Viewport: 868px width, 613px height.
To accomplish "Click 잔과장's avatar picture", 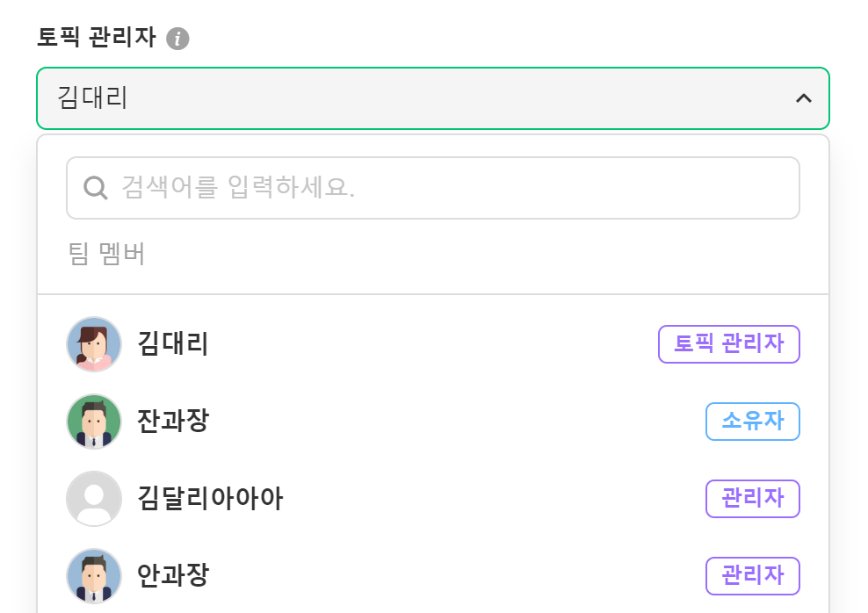I will (94, 422).
